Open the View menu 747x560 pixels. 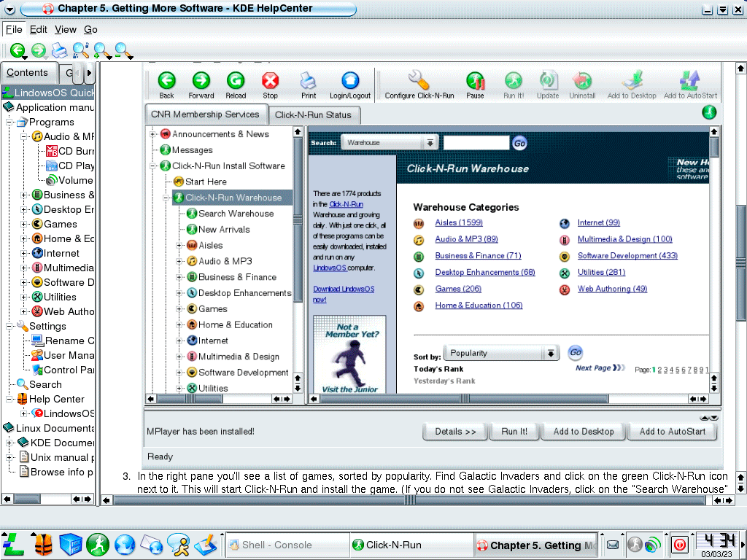(65, 30)
